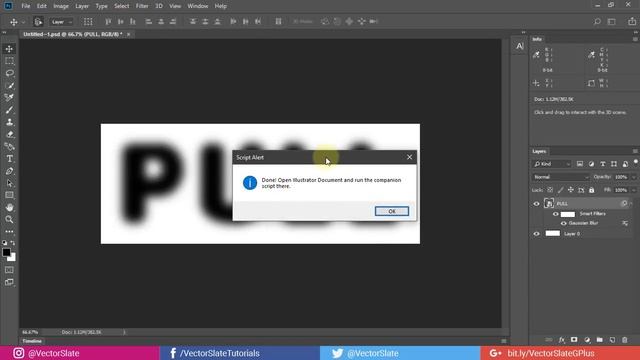Open the Edit Toolbar three-dots button
The image size is (640, 360).
9,231
